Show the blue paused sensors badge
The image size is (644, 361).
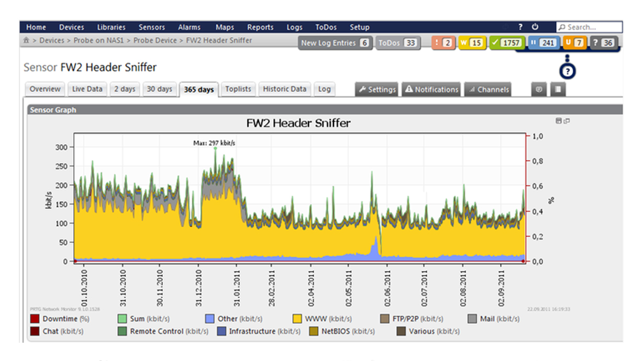coord(542,43)
